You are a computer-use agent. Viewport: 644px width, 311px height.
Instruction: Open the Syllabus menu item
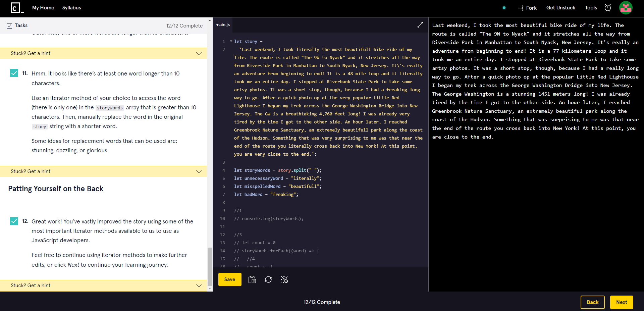[x=71, y=7]
